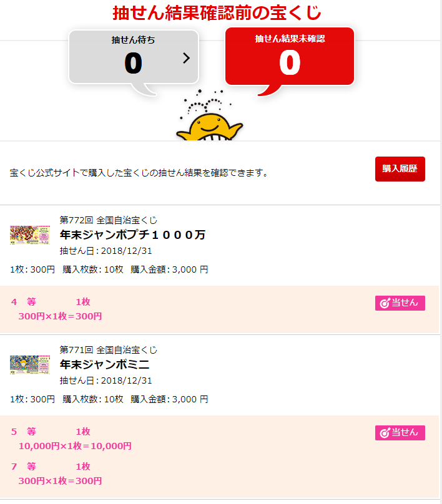Click 当せん badge for 年末ジャンボプチ
The width and height of the screenshot is (442, 504).
(x=400, y=303)
